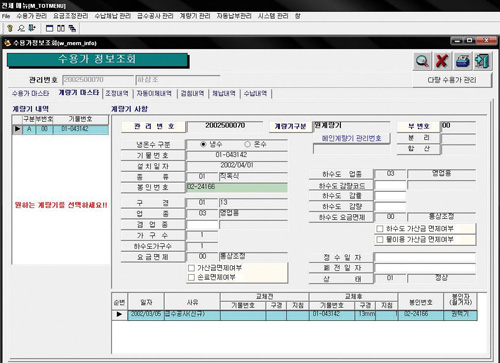Viewport: 500px width, 363px height.
Task: Switch to the 조정내역 tab
Action: click(117, 94)
